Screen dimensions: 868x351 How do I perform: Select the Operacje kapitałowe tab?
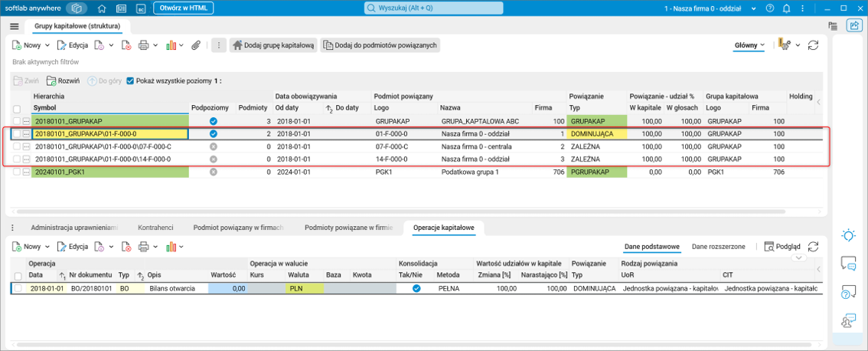(445, 228)
